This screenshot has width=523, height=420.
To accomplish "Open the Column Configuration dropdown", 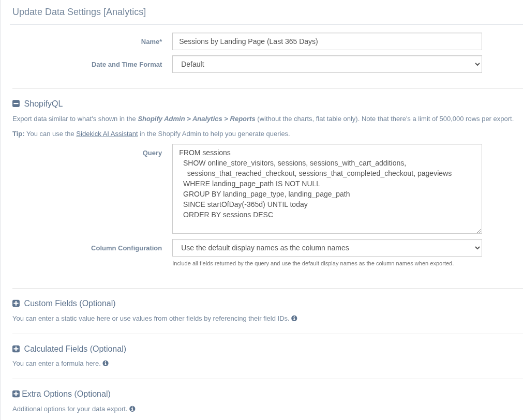I will pos(327,248).
